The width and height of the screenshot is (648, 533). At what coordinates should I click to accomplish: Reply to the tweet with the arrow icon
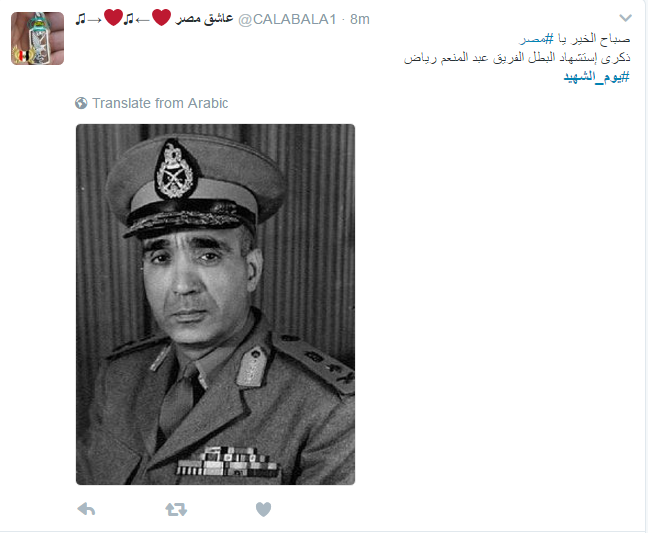point(86,509)
